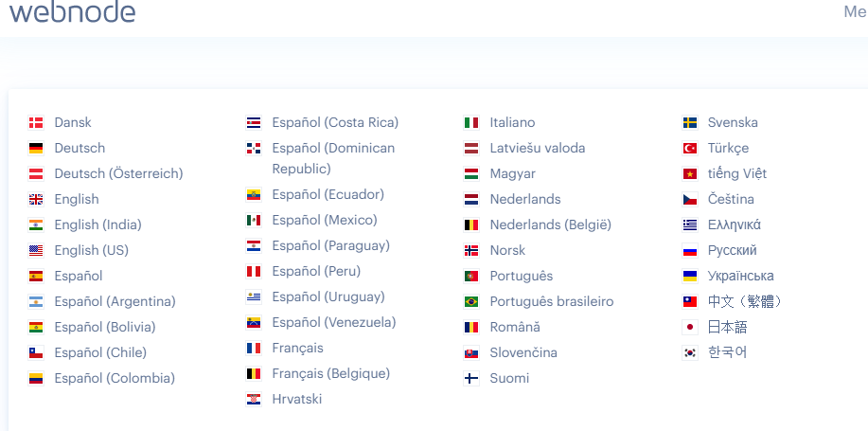
Task: Choose Español (Mexico) language option
Action: [324, 220]
